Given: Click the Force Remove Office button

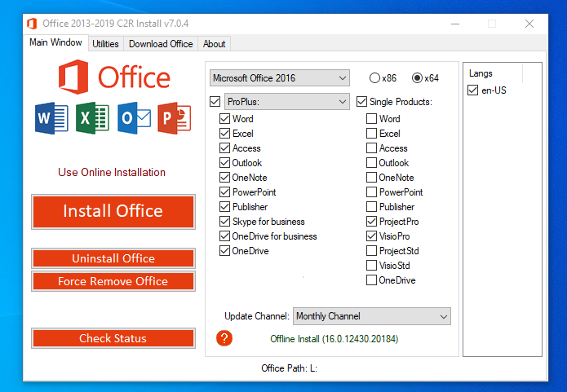Looking at the screenshot, I should (x=113, y=281).
